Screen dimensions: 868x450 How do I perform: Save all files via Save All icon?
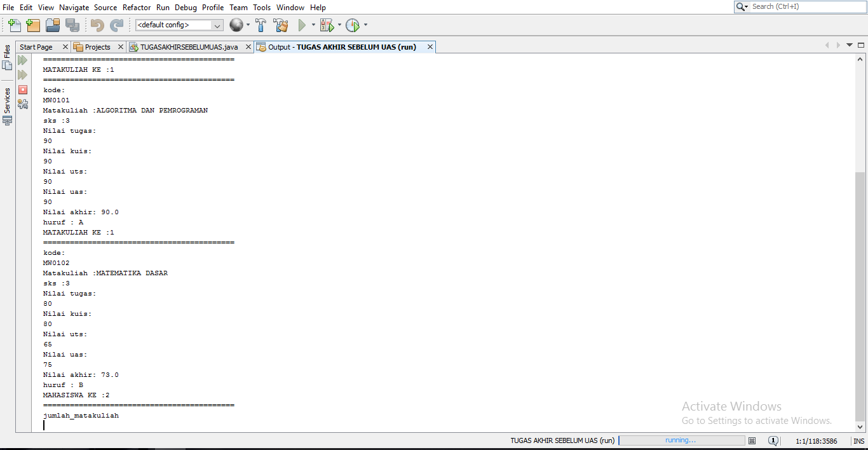pos(72,25)
